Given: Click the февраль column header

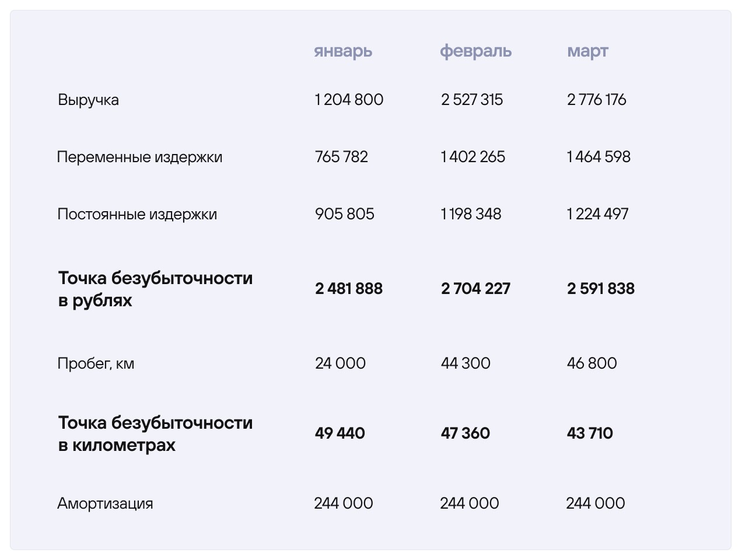Looking at the screenshot, I should click(475, 51).
